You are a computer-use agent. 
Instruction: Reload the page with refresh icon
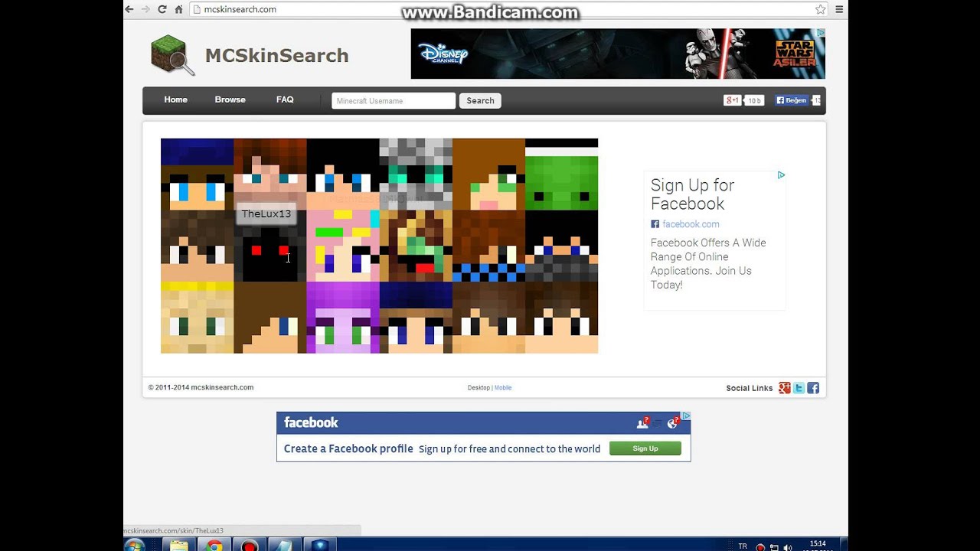(x=162, y=9)
